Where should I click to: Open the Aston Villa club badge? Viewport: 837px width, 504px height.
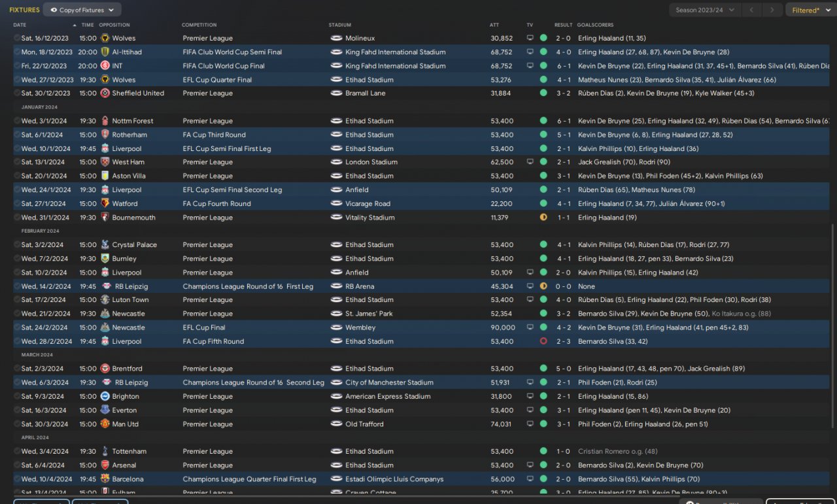coord(105,176)
